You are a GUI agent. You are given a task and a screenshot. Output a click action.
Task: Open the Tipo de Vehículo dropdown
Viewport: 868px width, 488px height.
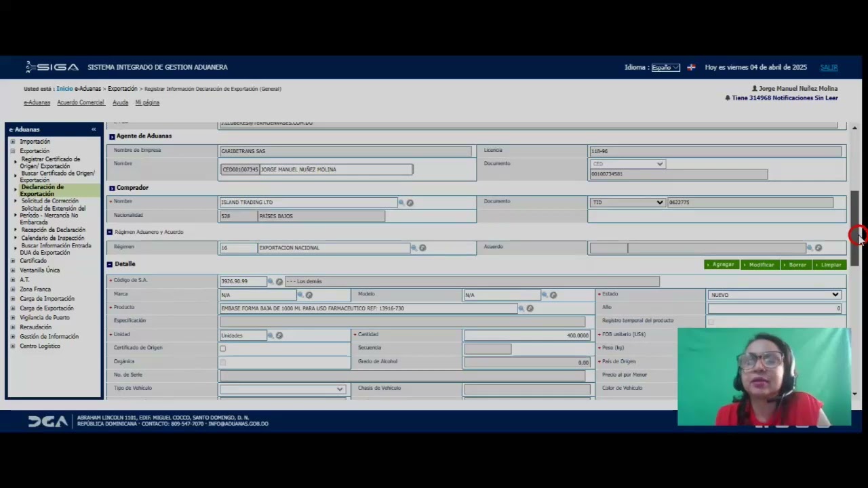282,389
